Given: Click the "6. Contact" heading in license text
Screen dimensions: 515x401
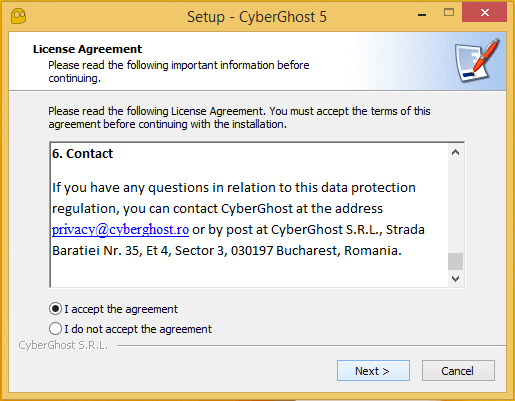Looking at the screenshot, I should 83,154.
